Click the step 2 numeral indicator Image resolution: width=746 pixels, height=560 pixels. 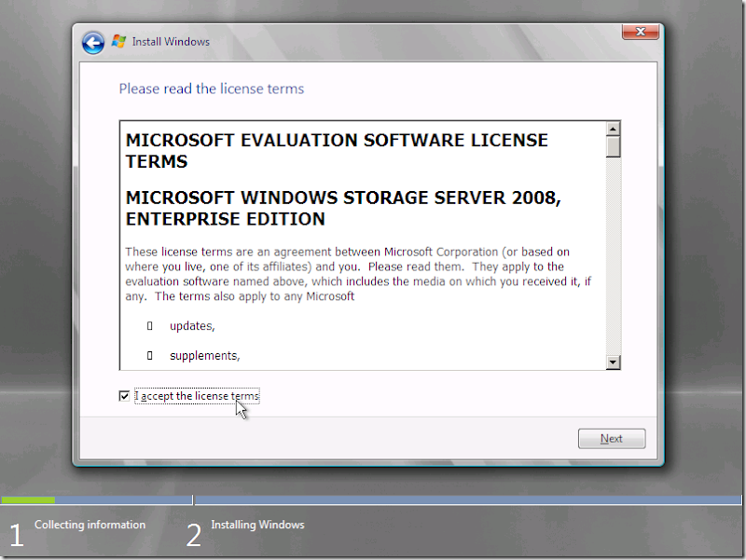tap(193, 535)
